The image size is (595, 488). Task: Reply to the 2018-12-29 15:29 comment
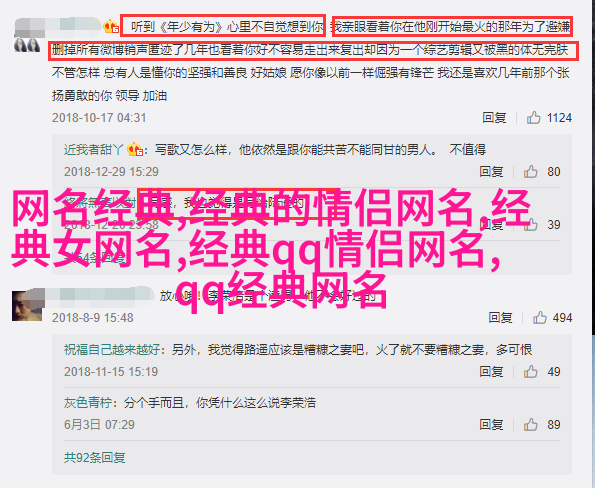pos(491,172)
